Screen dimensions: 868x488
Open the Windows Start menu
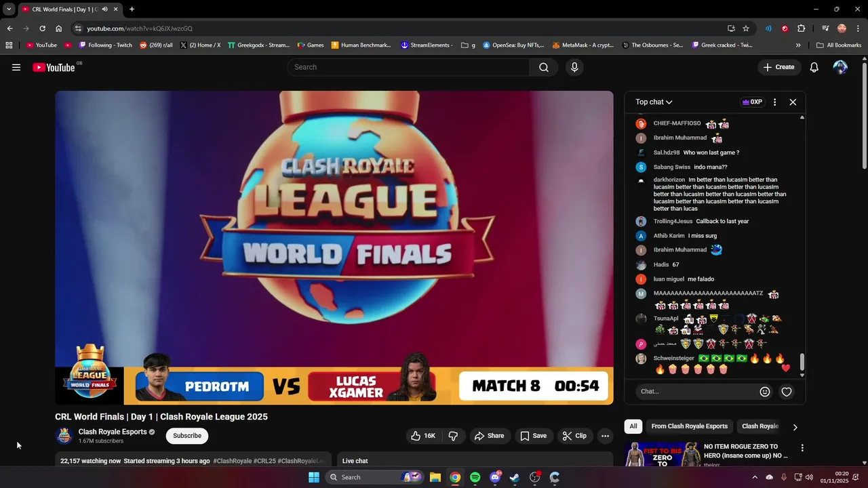point(314,477)
